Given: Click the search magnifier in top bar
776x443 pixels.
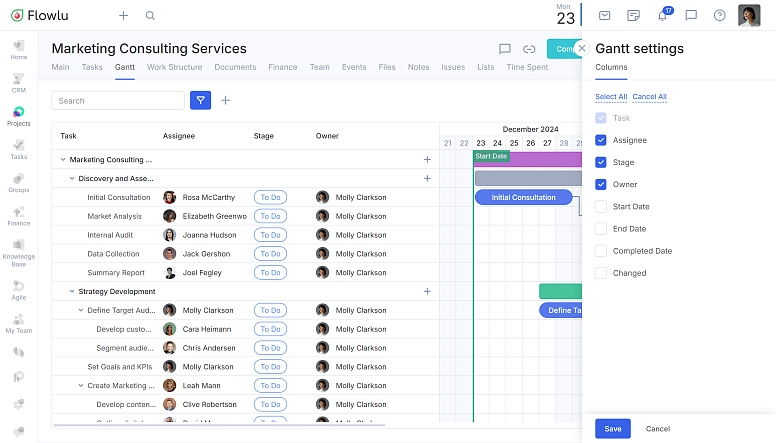Looking at the screenshot, I should click(150, 15).
